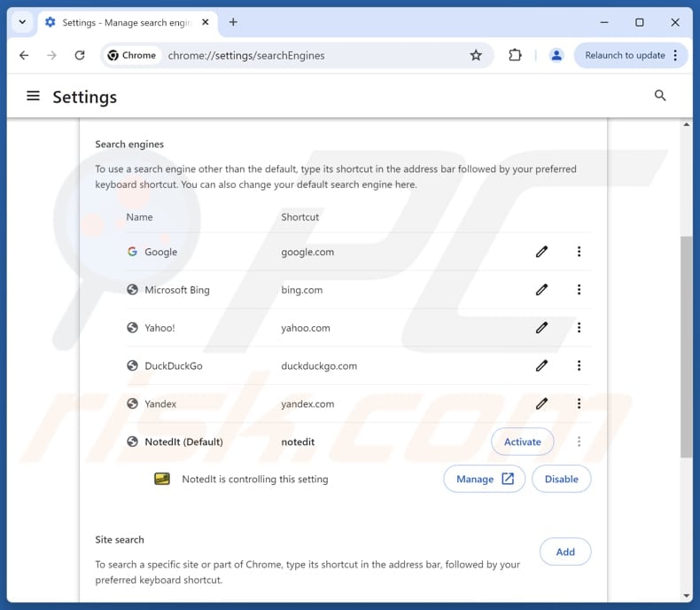The image size is (700, 610).
Task: Click the notedit shortcut text
Action: coord(298,442)
